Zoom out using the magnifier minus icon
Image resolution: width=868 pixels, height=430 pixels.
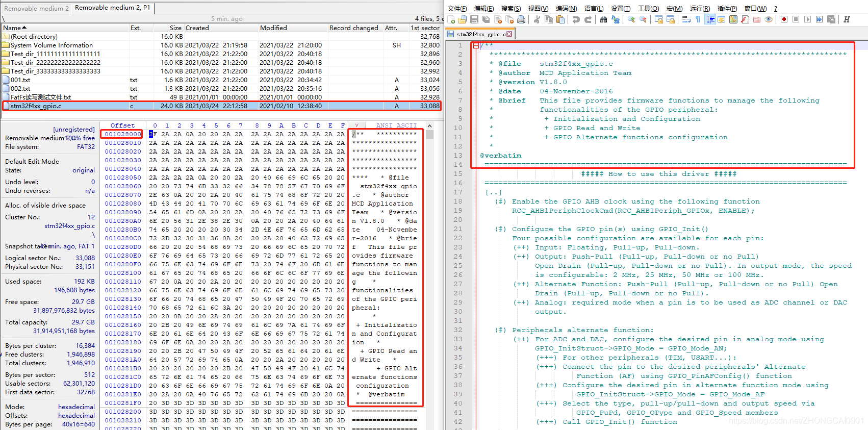(x=643, y=19)
